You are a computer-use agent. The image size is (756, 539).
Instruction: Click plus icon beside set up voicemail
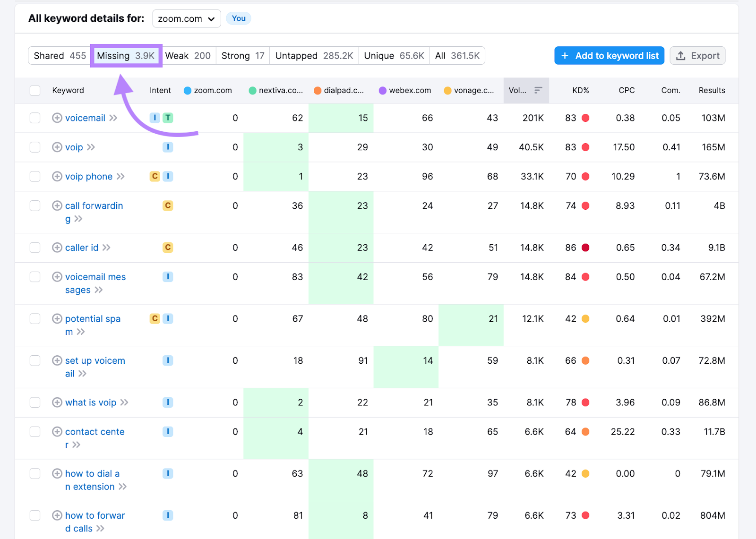pyautogui.click(x=57, y=360)
